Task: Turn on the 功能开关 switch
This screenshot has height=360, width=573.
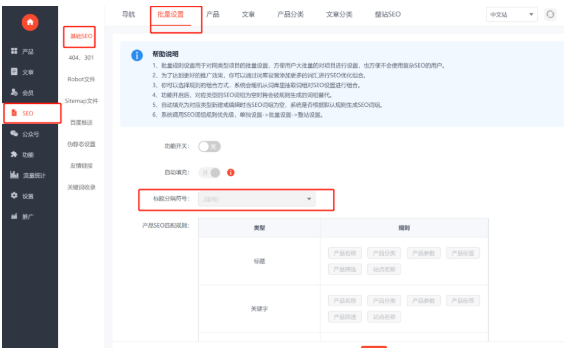Action: click(x=209, y=147)
